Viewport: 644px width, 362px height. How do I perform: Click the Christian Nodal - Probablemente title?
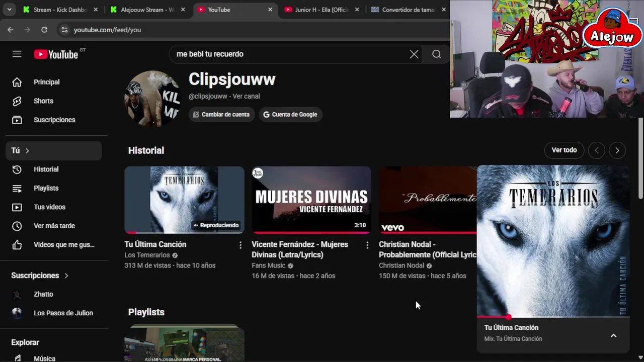(x=427, y=250)
